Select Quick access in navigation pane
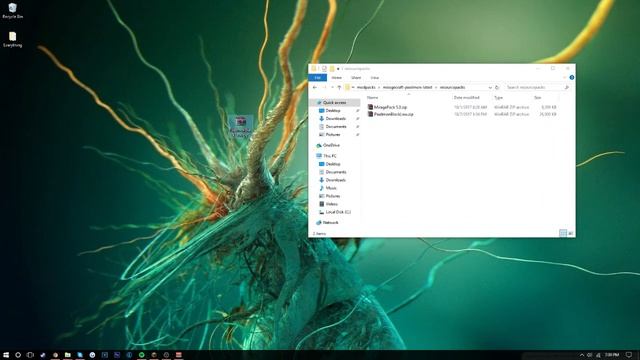Image resolution: width=640 pixels, height=360 pixels. [x=334, y=102]
